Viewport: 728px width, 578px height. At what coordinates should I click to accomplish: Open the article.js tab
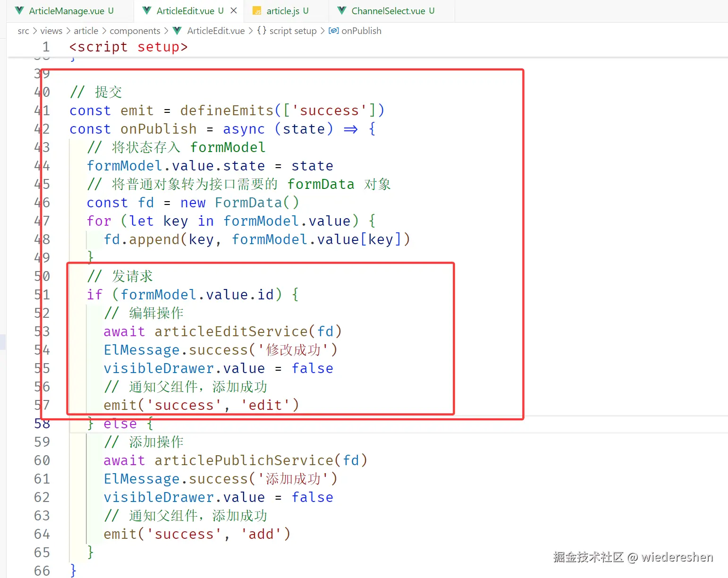tap(282, 11)
